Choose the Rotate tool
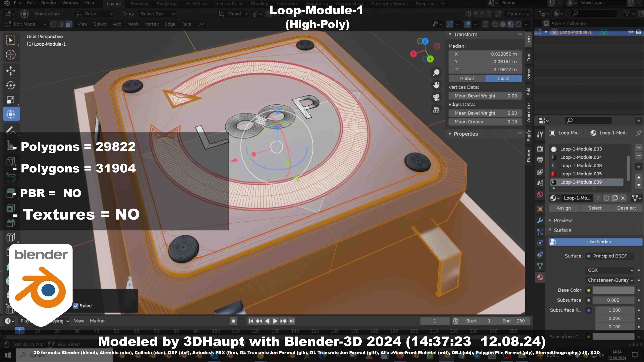This screenshot has width=644, height=362. (11, 85)
